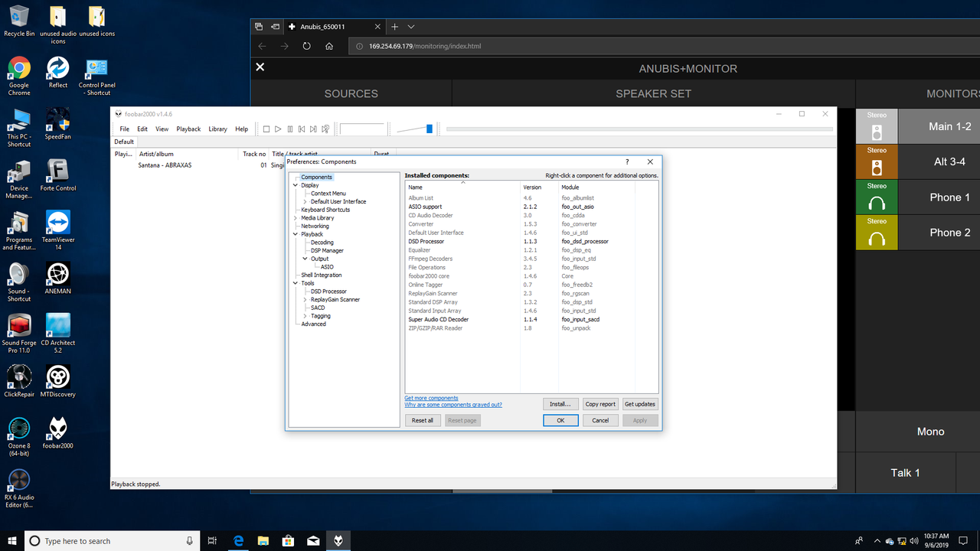This screenshot has height=551, width=980.
Task: Open the View menu in foobar2000
Action: (x=162, y=129)
